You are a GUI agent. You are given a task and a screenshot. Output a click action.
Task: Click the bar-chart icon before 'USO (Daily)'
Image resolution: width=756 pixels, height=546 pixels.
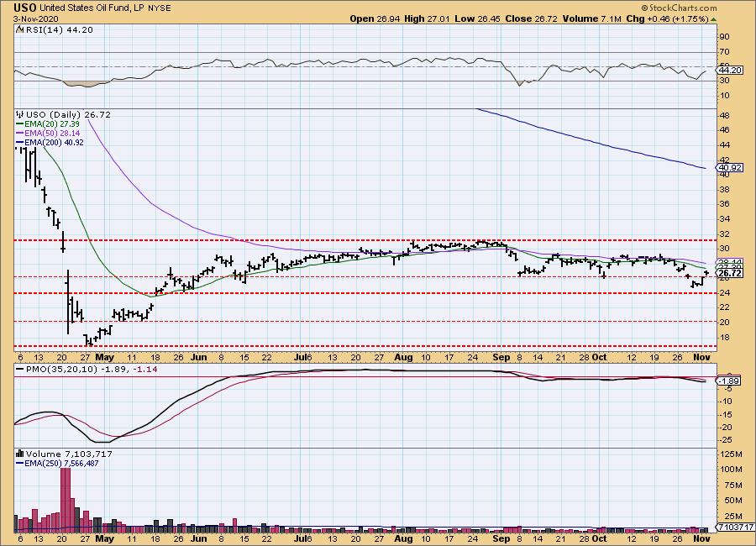pyautogui.click(x=20, y=115)
